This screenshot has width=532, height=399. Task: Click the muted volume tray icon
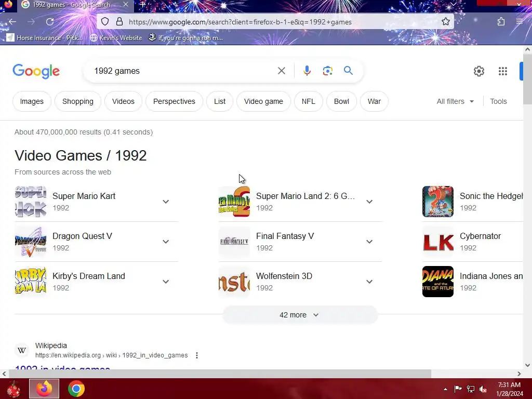(483, 389)
